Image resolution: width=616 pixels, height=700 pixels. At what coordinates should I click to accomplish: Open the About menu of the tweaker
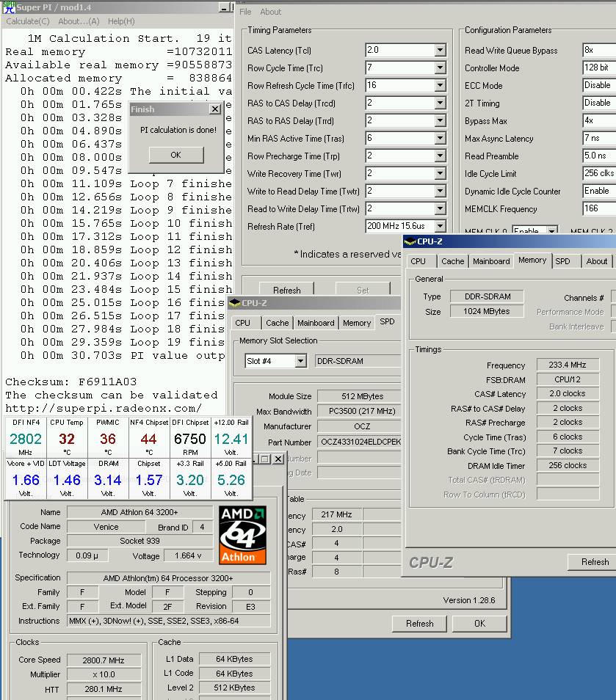click(271, 12)
